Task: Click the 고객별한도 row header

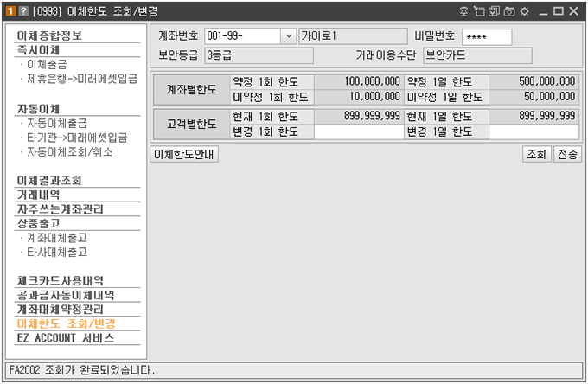Action: (192, 125)
